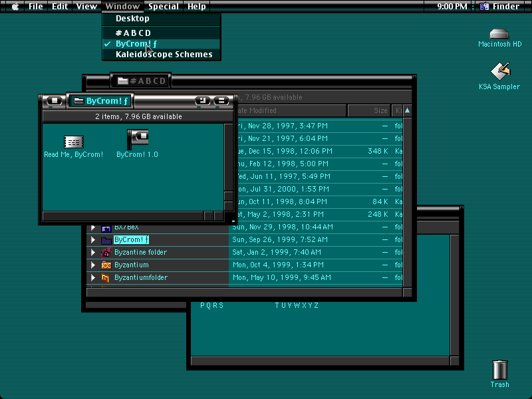Open the Finder application menu icon

pos(485,7)
